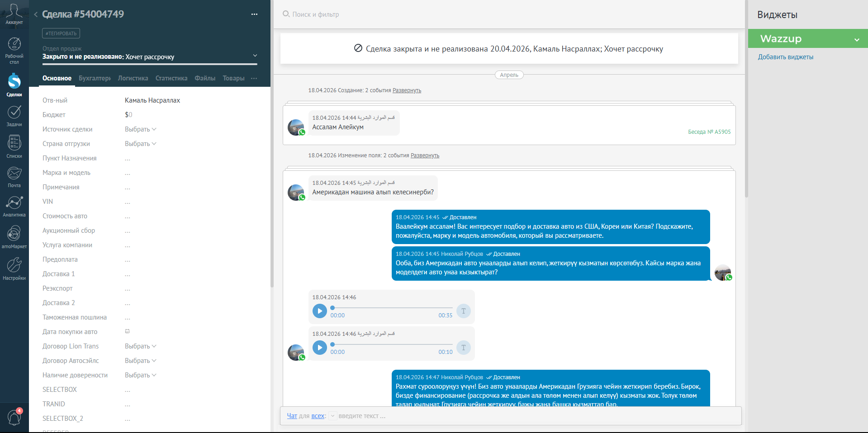868x433 pixels.
Task: Click the VIN field value
Action: (x=128, y=202)
